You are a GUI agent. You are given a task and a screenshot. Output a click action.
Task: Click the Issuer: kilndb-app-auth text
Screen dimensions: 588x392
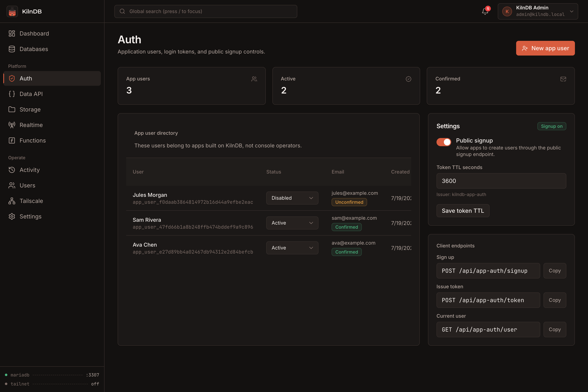pyautogui.click(x=461, y=195)
